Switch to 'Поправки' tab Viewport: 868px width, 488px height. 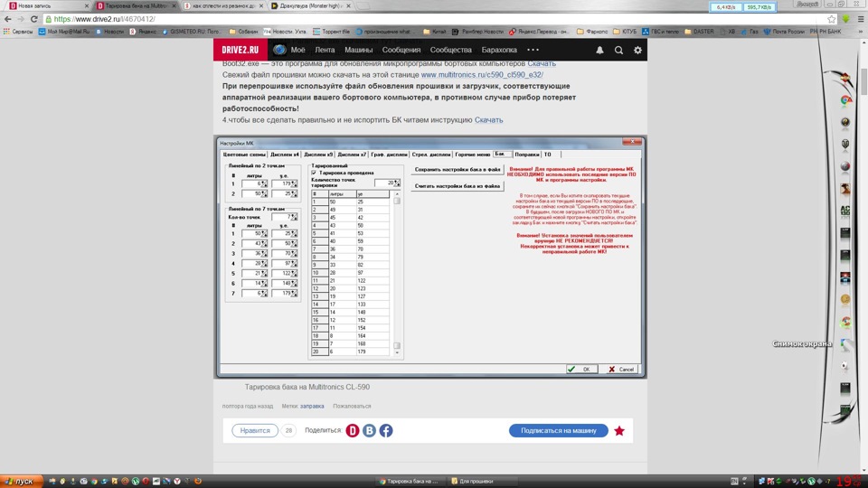point(526,155)
